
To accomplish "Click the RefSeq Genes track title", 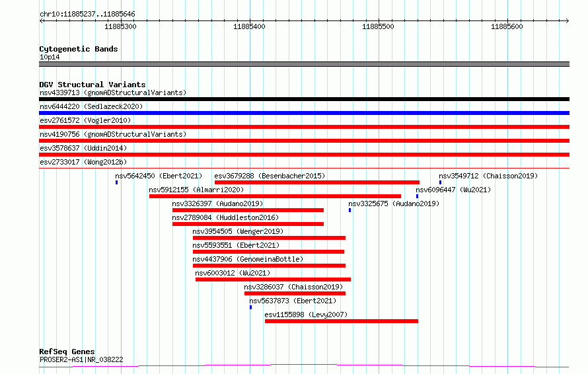I will click(67, 352).
